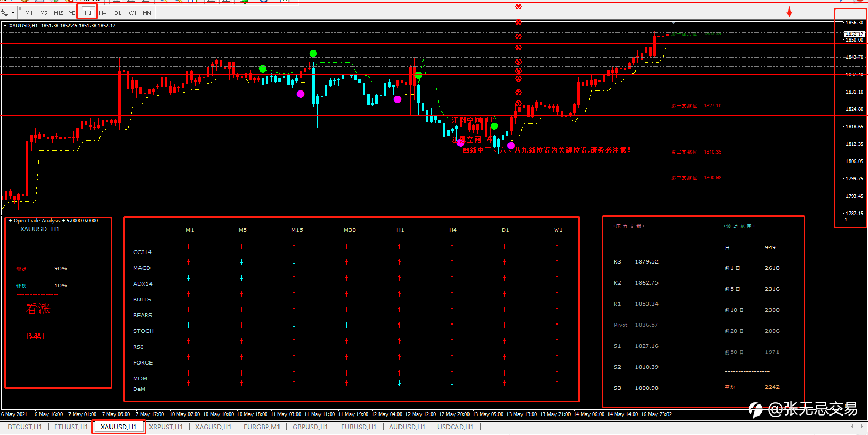Click the BEARS indicator row label

pos(142,316)
